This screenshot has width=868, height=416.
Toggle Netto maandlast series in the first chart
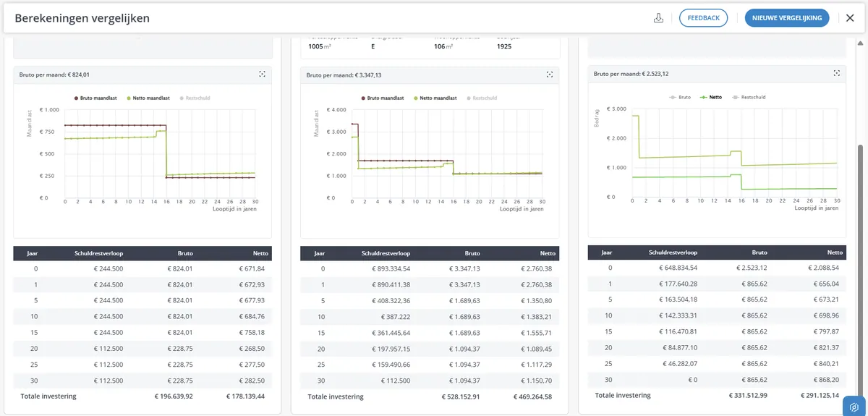click(x=148, y=98)
